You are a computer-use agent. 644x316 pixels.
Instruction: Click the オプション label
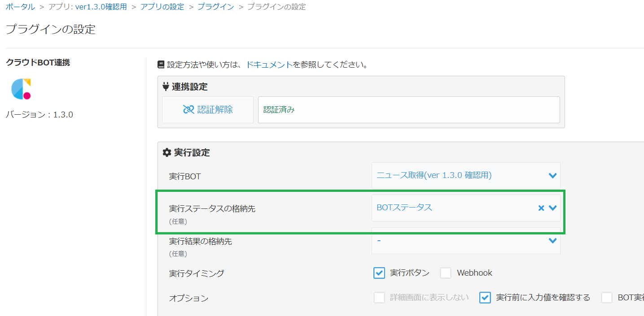(x=188, y=298)
